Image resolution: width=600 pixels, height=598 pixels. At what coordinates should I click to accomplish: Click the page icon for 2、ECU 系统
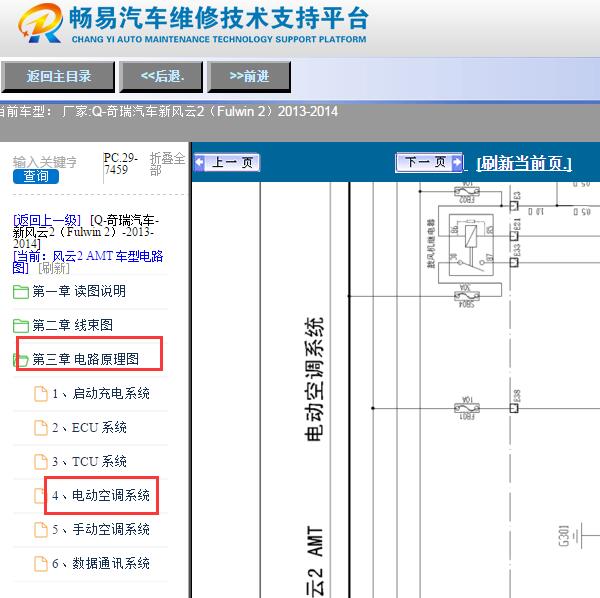coord(41,428)
